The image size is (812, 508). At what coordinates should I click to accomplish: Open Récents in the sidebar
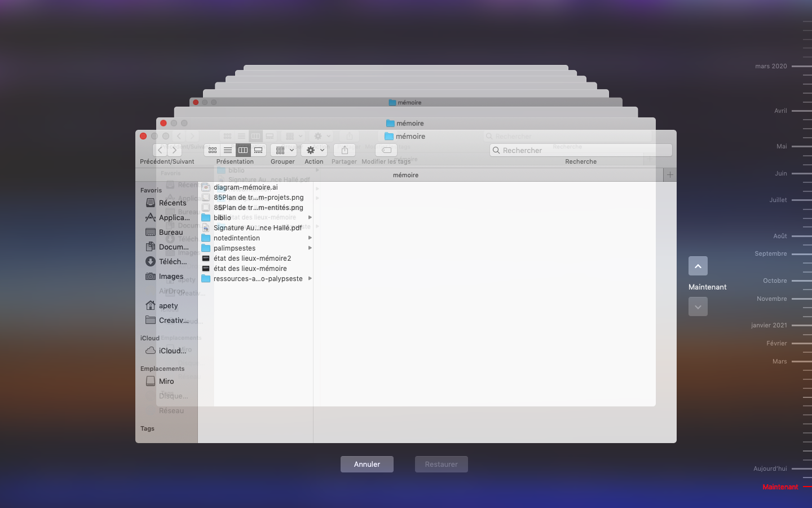coord(172,203)
